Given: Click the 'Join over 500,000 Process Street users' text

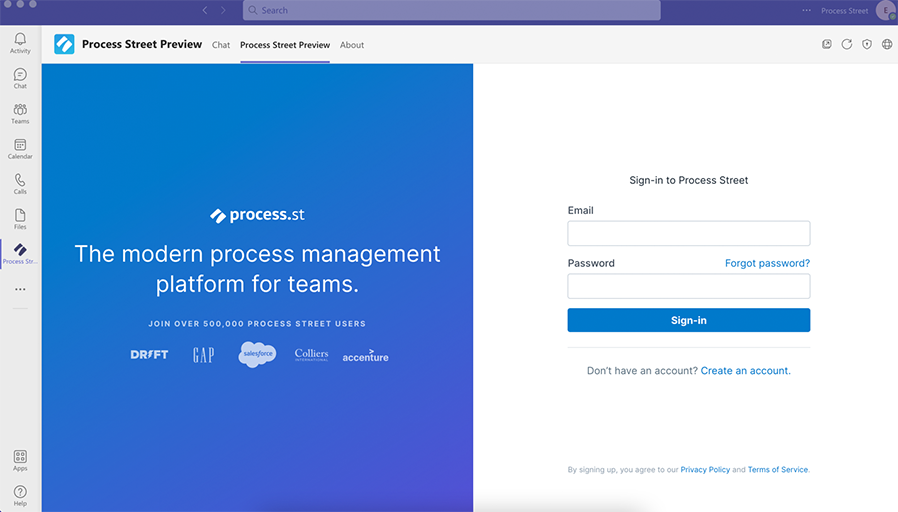Looking at the screenshot, I should point(257,324).
